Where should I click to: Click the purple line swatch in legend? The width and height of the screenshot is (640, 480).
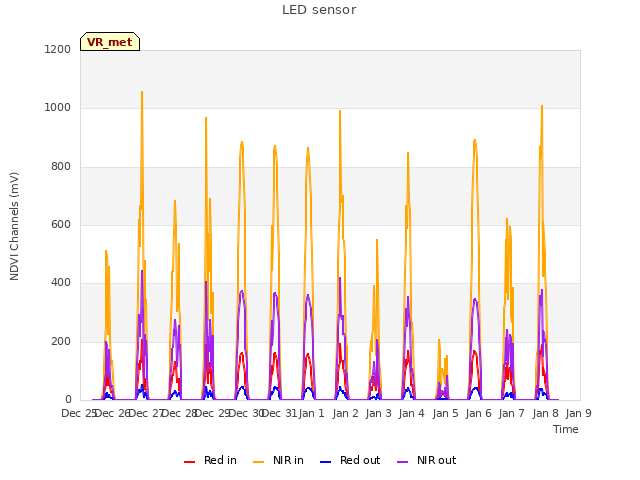pyautogui.click(x=402, y=462)
